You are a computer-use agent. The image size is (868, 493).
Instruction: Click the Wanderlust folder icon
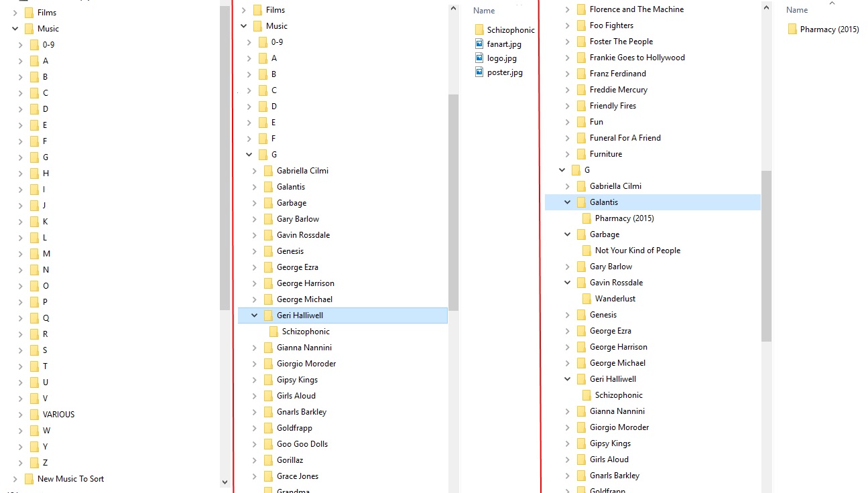pyautogui.click(x=586, y=299)
